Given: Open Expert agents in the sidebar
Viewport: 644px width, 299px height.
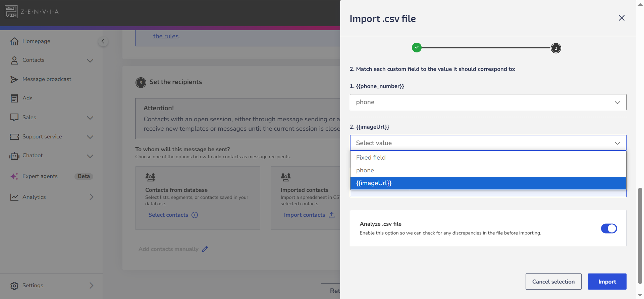Looking at the screenshot, I should tap(40, 176).
